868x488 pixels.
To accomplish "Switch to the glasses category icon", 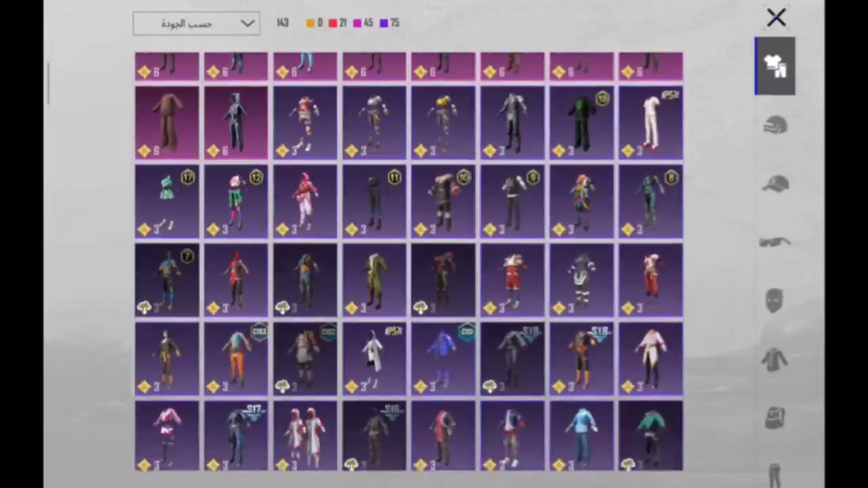I will (775, 242).
